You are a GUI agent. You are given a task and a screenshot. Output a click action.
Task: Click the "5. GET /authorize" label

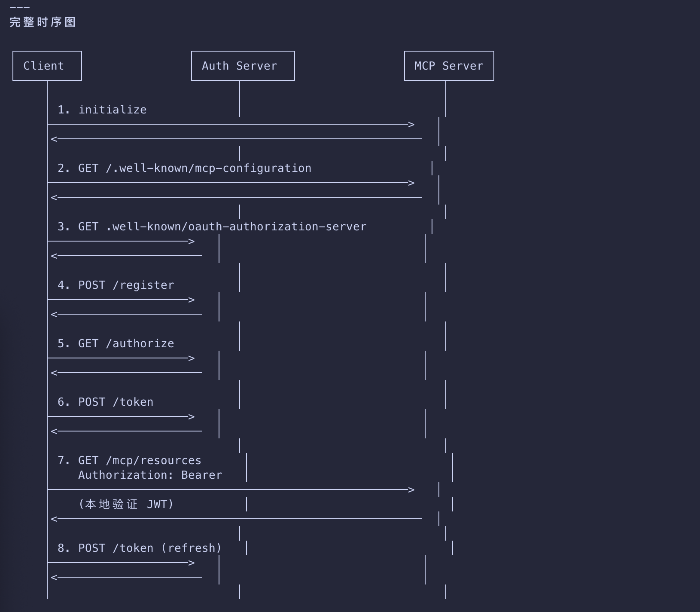pos(116,344)
